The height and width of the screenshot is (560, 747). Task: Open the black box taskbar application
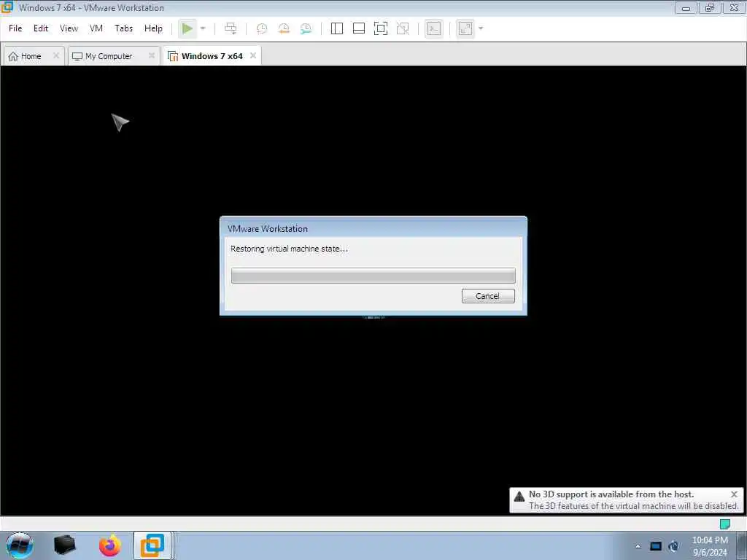pyautogui.click(x=65, y=545)
